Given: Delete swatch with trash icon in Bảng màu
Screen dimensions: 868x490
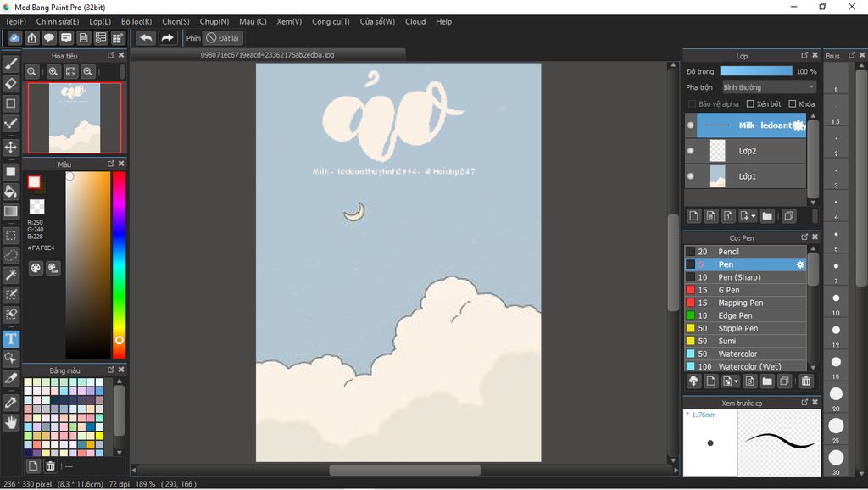Looking at the screenshot, I should [x=50, y=465].
